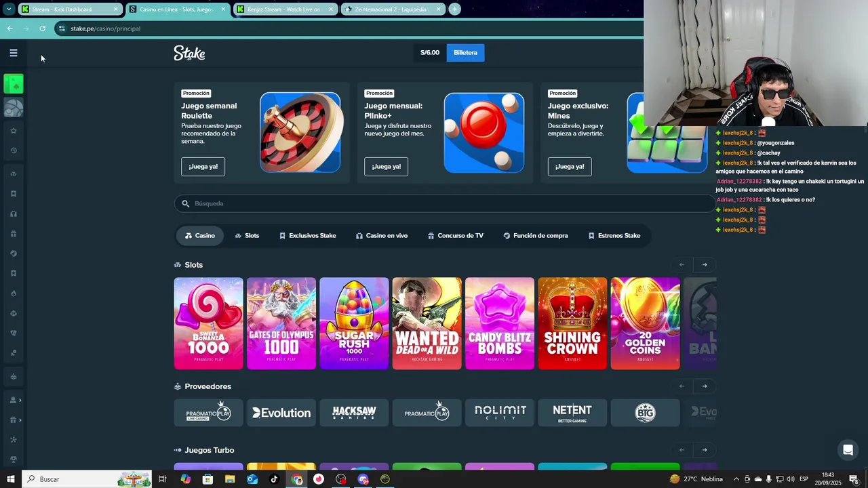Open File Explorer from the taskbar
This screenshot has width=868, height=488.
(x=230, y=479)
